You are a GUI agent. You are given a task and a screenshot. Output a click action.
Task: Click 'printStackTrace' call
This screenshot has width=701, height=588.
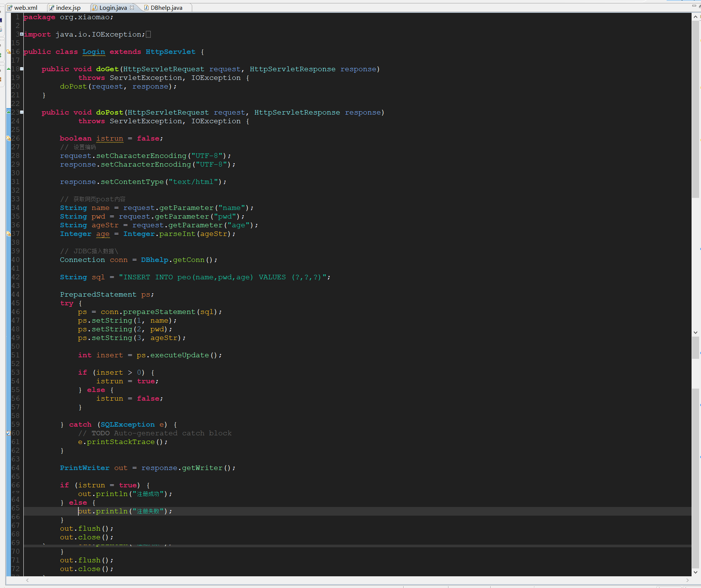[x=121, y=442]
